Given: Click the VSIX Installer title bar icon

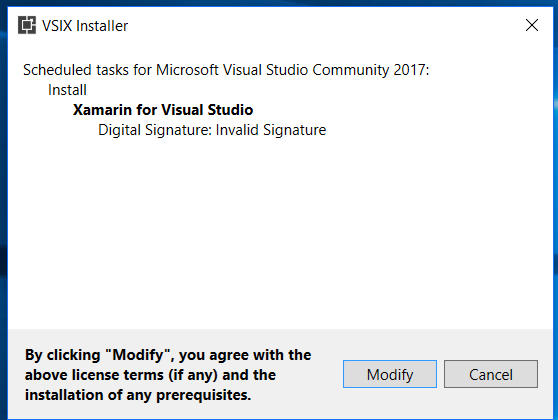Looking at the screenshot, I should tap(27, 25).
